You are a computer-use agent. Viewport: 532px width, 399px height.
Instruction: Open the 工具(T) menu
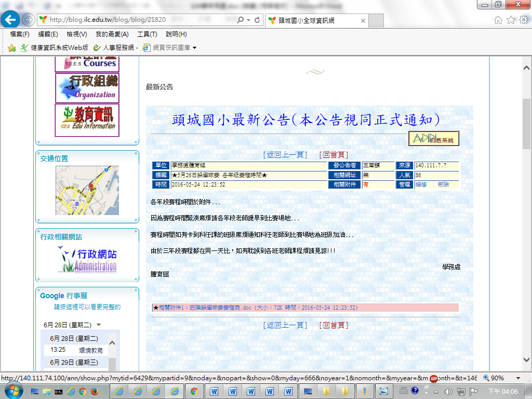coord(147,34)
